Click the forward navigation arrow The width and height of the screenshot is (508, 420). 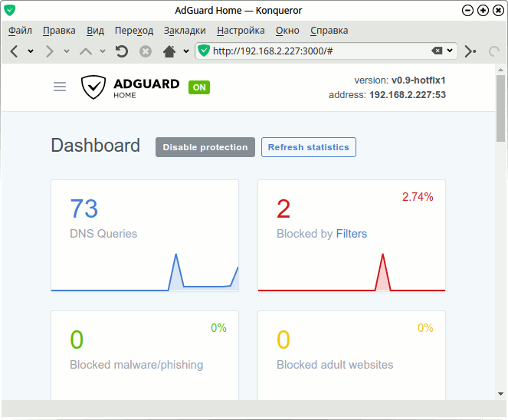(x=50, y=51)
